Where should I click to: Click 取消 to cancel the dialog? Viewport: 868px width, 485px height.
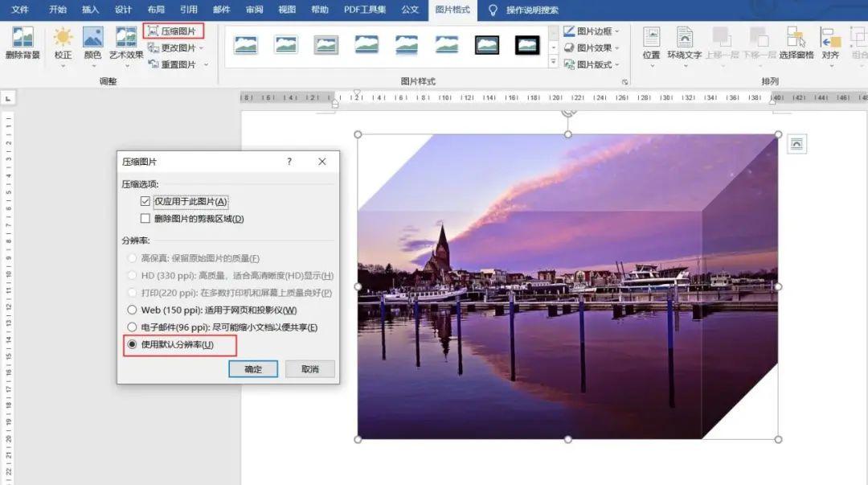click(x=310, y=369)
